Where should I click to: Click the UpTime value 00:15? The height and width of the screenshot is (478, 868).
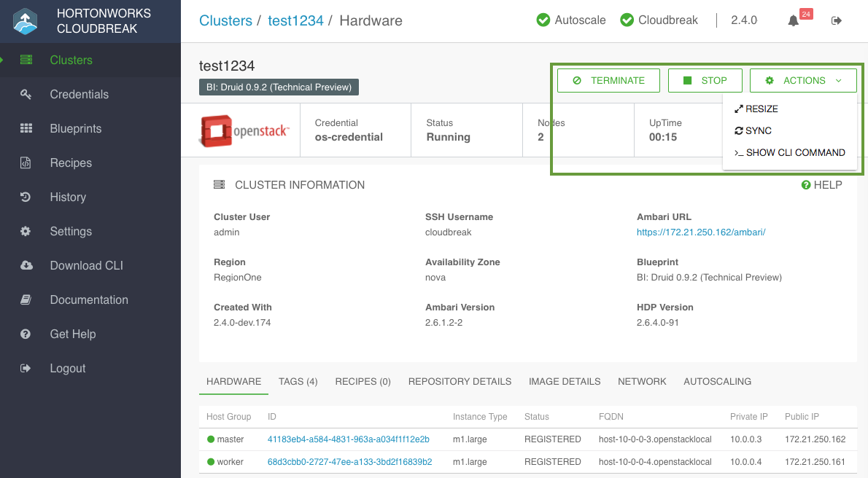point(663,137)
